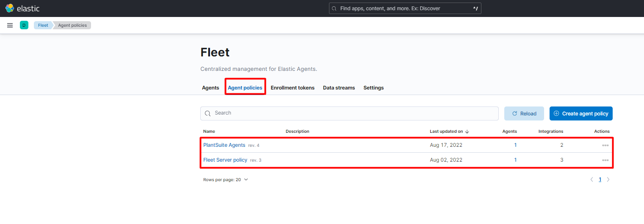Click the magnifier icon in policy search

pyautogui.click(x=208, y=113)
